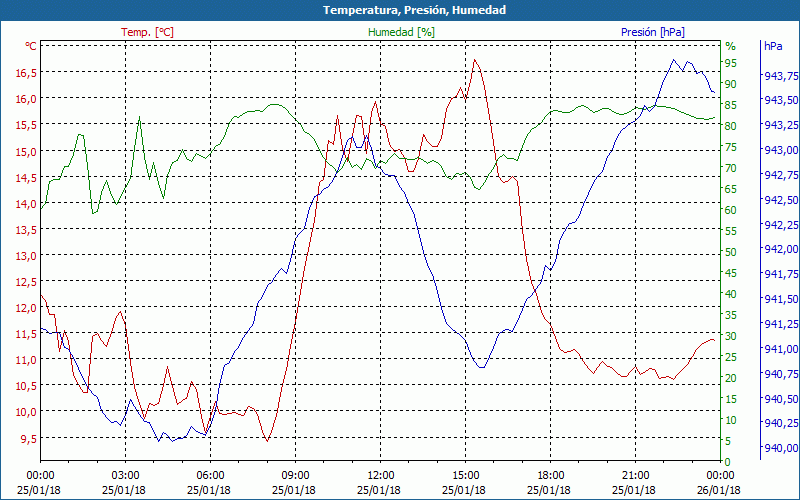The height and width of the screenshot is (500, 800).
Task: Click the green "25" humidity axis value
Action: pos(731,357)
